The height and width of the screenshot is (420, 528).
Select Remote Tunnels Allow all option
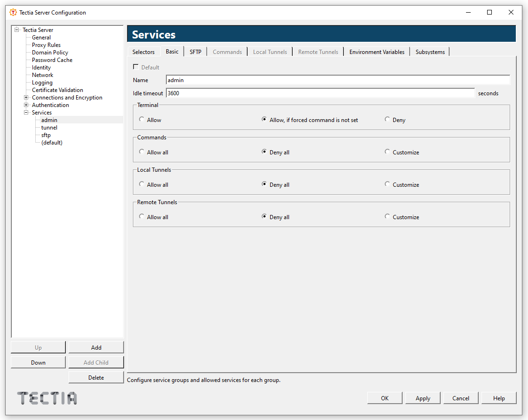click(x=142, y=216)
